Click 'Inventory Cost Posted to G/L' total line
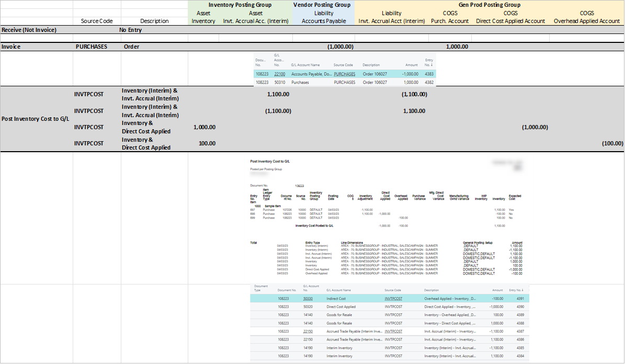 pyautogui.click(x=314, y=225)
